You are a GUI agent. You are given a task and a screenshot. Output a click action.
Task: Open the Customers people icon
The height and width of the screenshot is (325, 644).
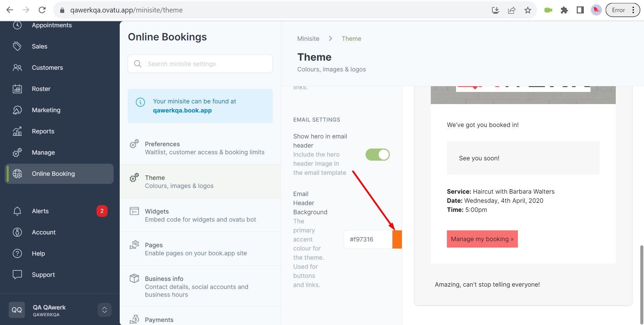click(x=17, y=68)
